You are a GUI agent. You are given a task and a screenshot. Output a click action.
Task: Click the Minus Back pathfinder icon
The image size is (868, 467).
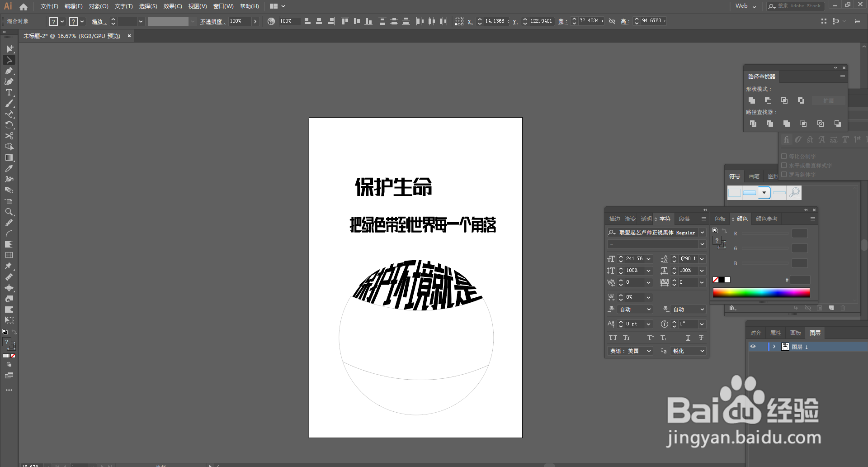pyautogui.click(x=838, y=124)
